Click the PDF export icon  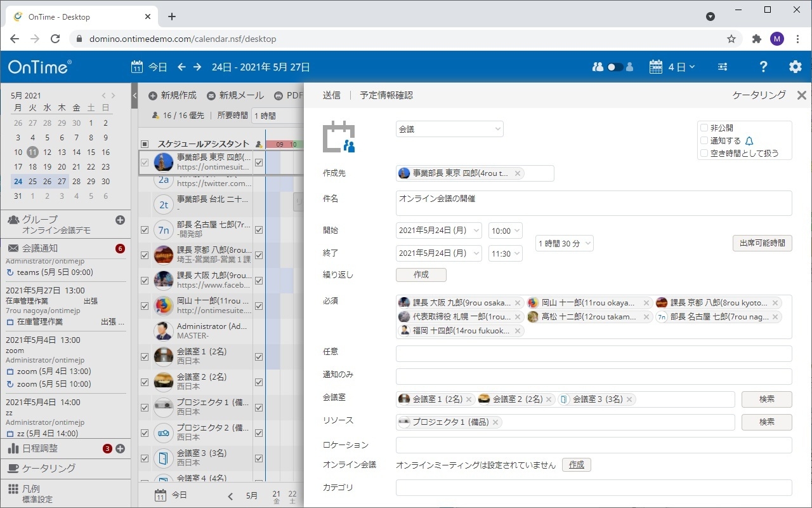(x=279, y=94)
